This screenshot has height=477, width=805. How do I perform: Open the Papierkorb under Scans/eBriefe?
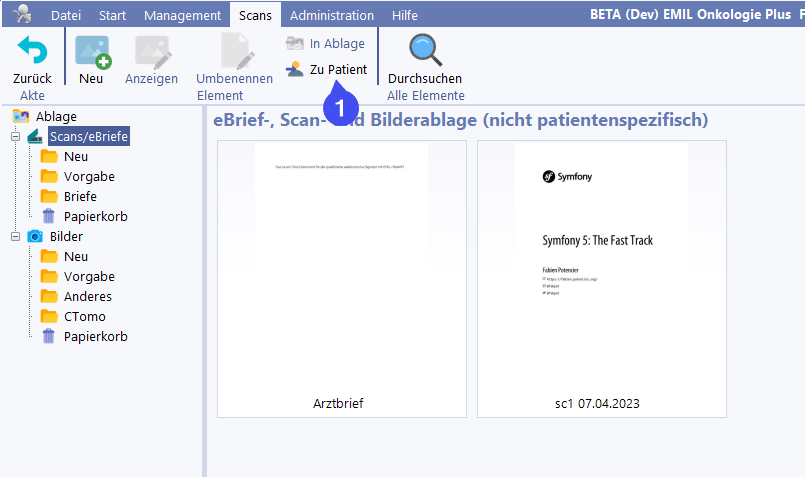95,216
